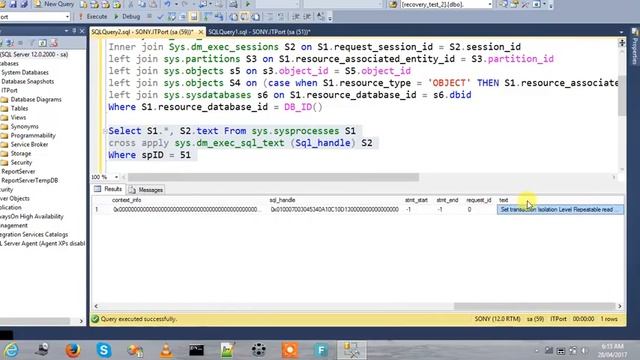Select the Programmability folder

(33, 135)
